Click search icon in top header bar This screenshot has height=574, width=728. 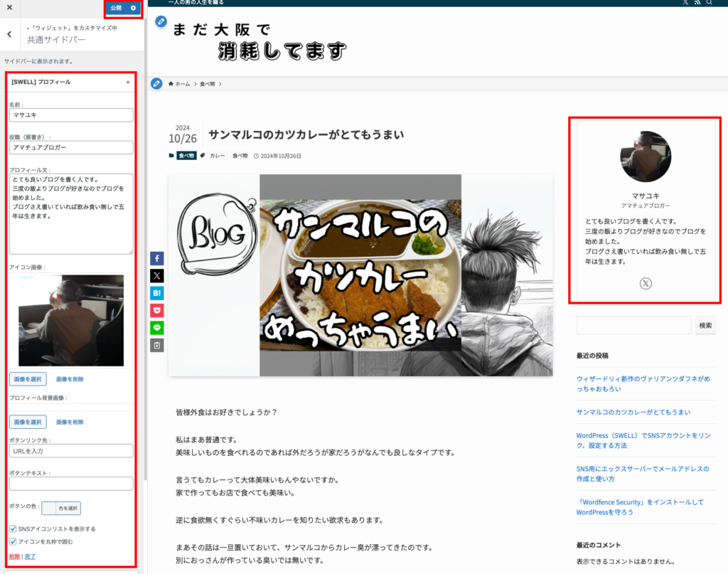pyautogui.click(x=710, y=2)
